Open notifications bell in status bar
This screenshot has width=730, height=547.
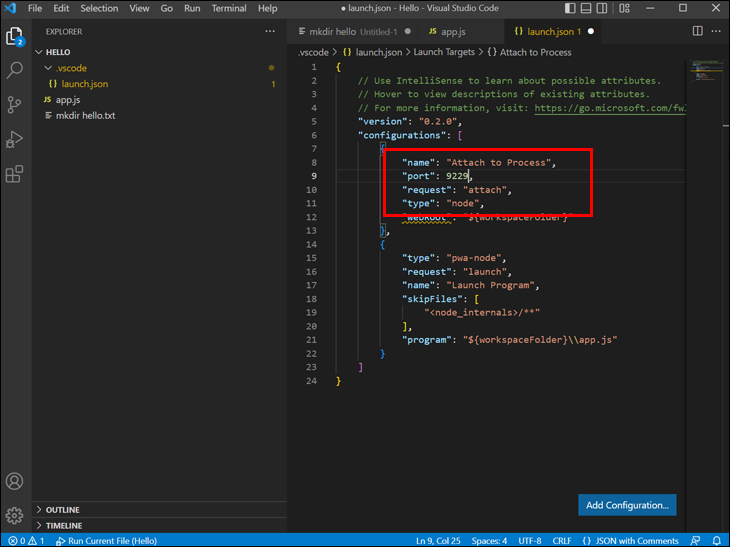click(717, 540)
